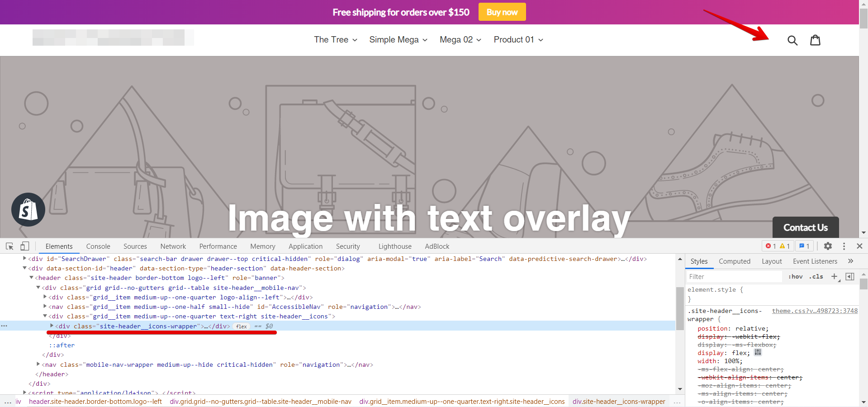Image resolution: width=868 pixels, height=407 pixels.
Task: Select the Layout pane tab
Action: [772, 261]
